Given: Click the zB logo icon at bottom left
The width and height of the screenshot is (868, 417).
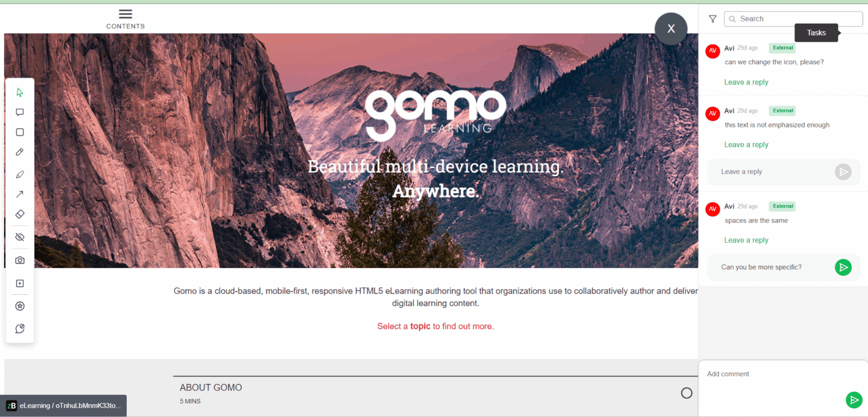Looking at the screenshot, I should (11, 405).
